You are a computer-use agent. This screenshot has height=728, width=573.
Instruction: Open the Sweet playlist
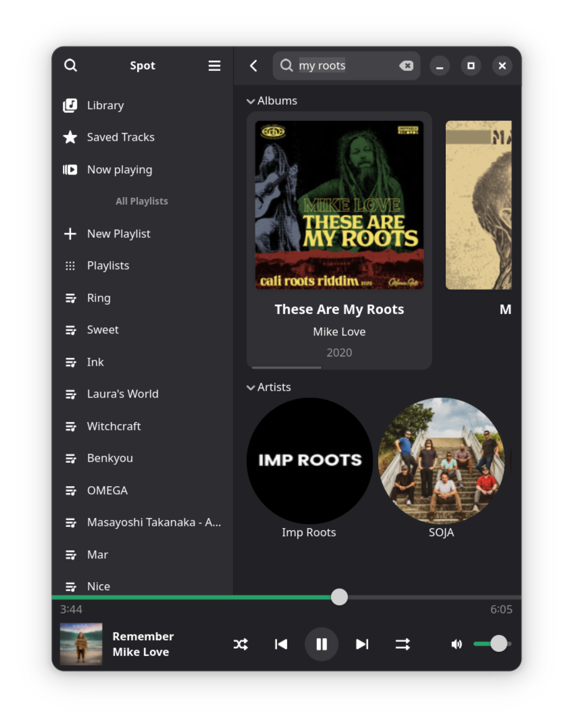[142, 330]
